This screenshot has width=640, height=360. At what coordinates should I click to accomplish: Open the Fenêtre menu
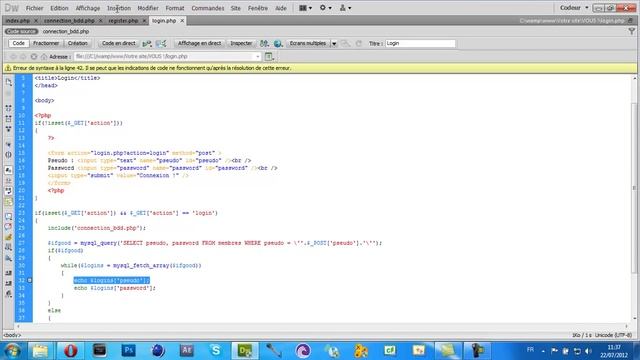[x=258, y=8]
